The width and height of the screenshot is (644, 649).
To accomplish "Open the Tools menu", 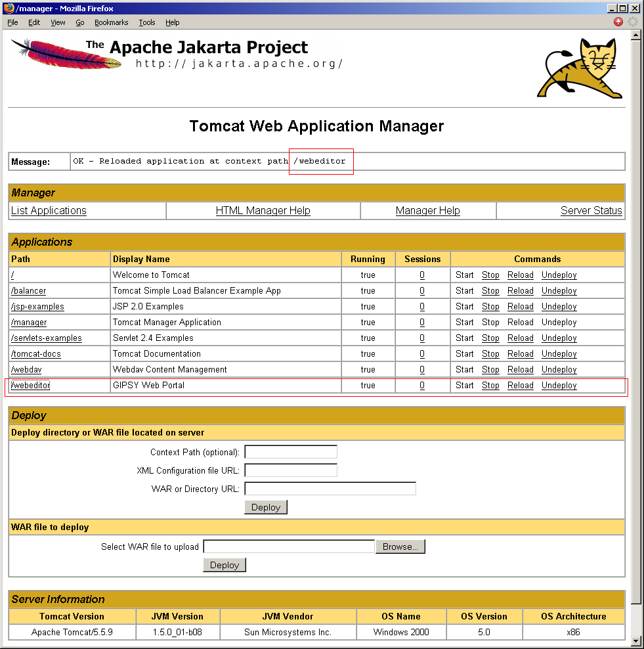I will [x=147, y=22].
